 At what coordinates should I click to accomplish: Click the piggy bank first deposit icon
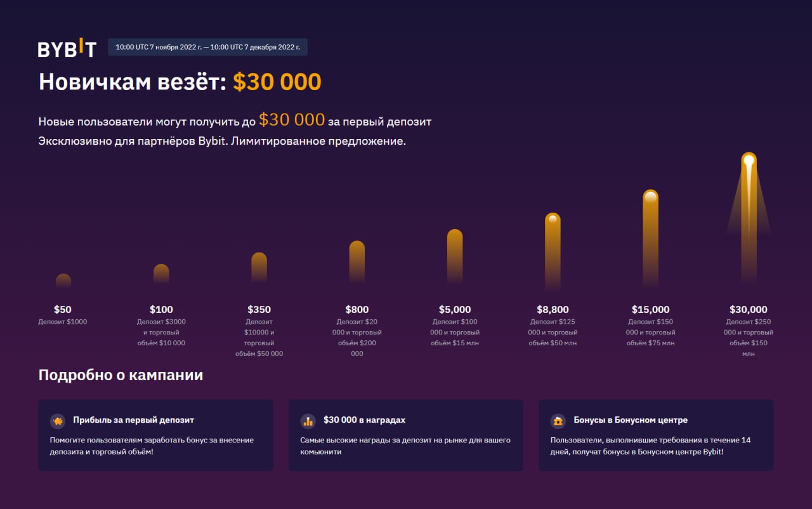(x=58, y=421)
